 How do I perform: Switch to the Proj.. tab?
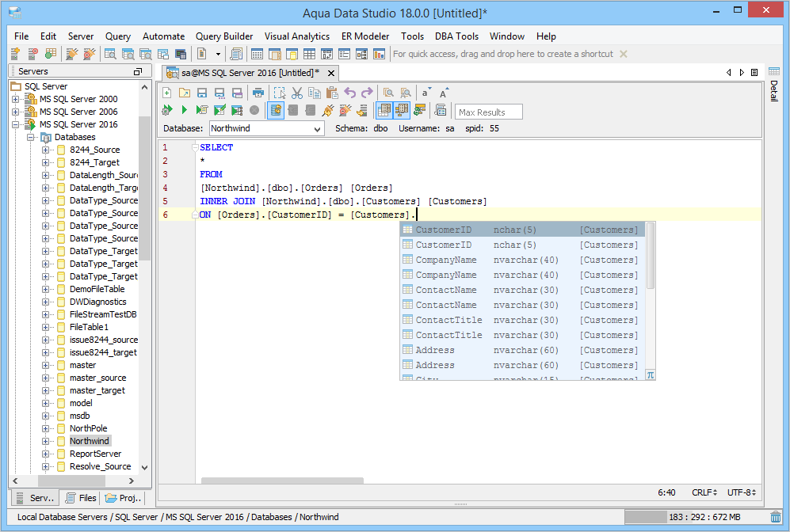(x=124, y=498)
